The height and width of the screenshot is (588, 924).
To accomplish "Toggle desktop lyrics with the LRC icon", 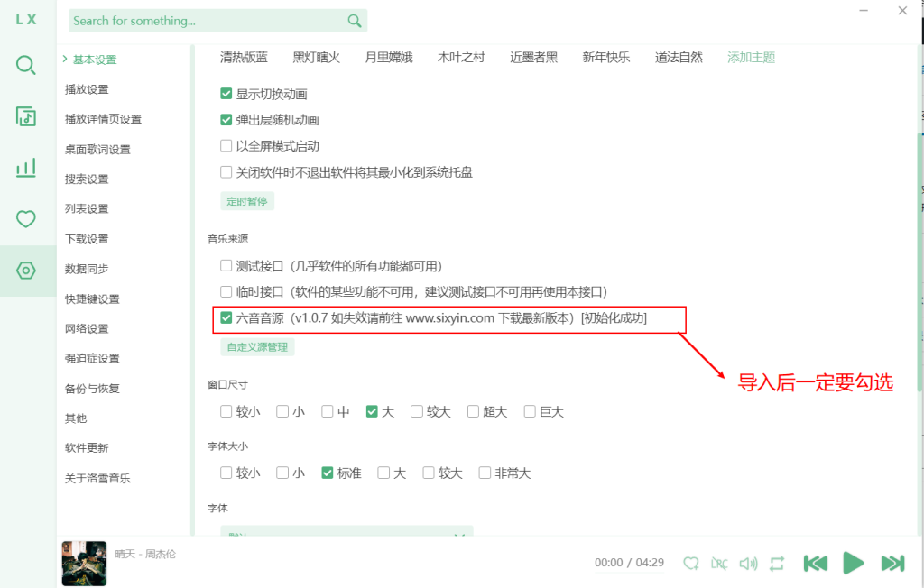I will pos(719,563).
